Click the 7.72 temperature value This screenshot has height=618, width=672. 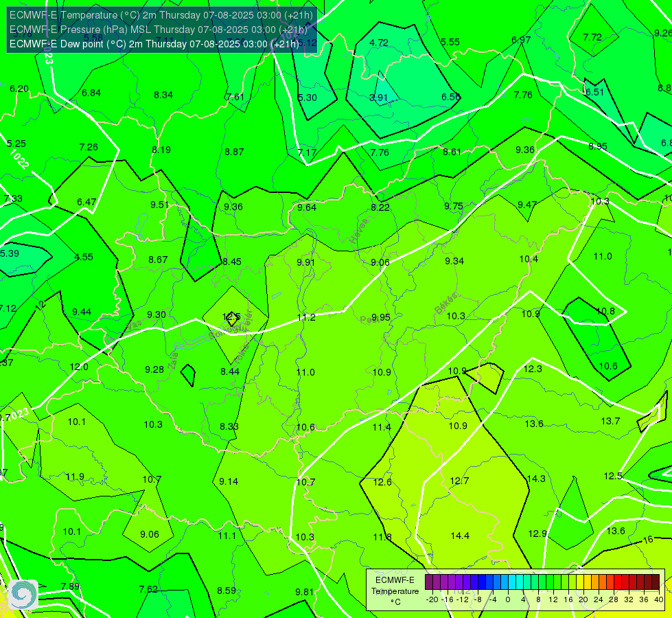point(592,37)
